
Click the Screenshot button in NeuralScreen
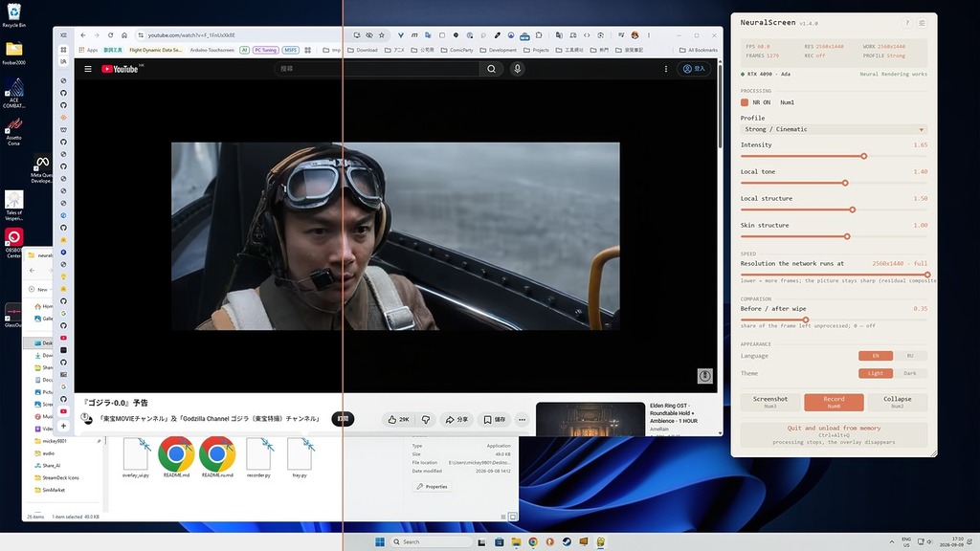(770, 402)
